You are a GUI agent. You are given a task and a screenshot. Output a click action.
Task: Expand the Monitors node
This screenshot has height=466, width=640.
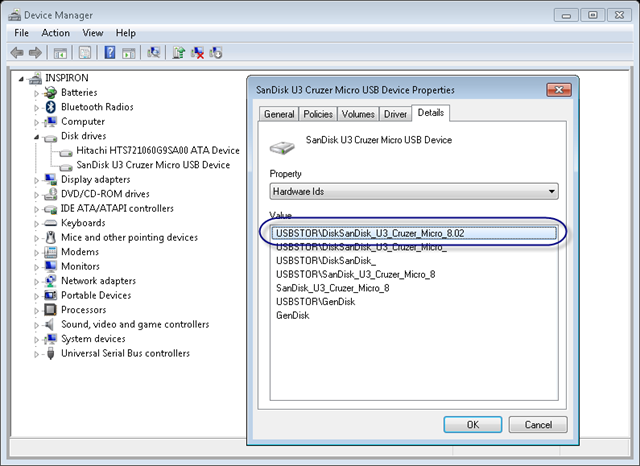pyautogui.click(x=36, y=267)
